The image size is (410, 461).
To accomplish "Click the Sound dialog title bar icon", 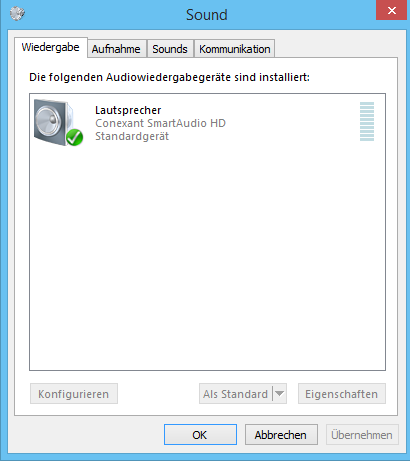I will (17, 13).
